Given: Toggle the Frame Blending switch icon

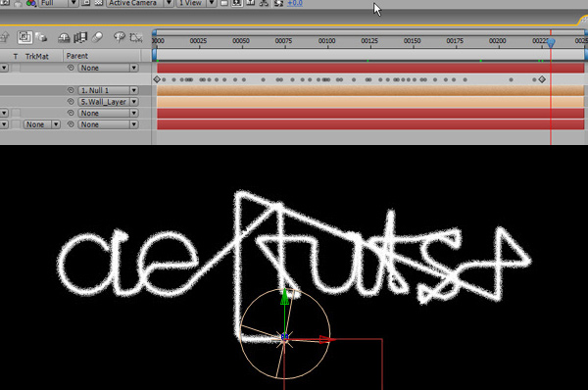Looking at the screenshot, I should coord(80,37).
